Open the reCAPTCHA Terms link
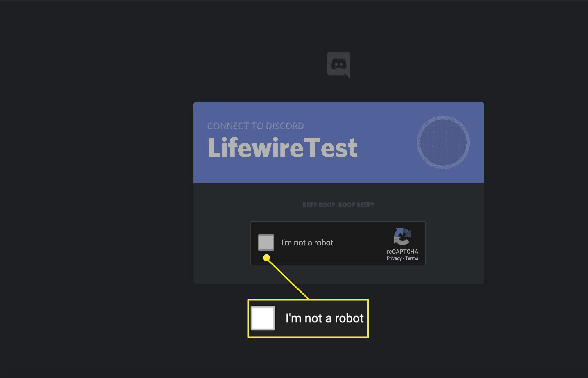The height and width of the screenshot is (378, 588). pyautogui.click(x=412, y=258)
